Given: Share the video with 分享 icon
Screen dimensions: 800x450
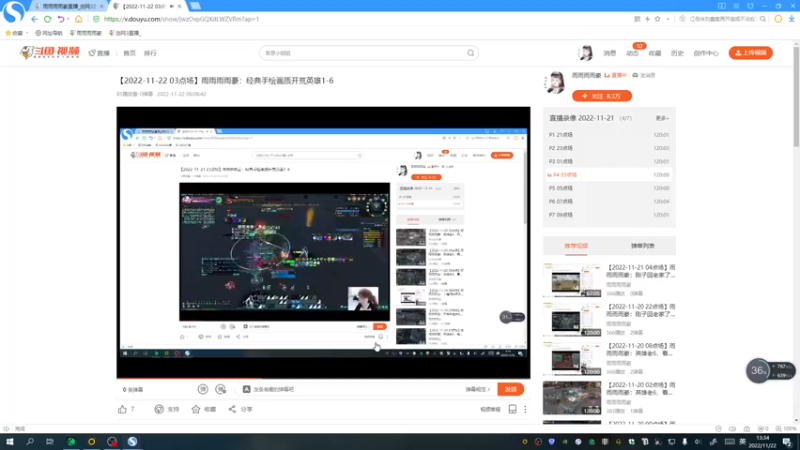Looking at the screenshot, I should (232, 409).
